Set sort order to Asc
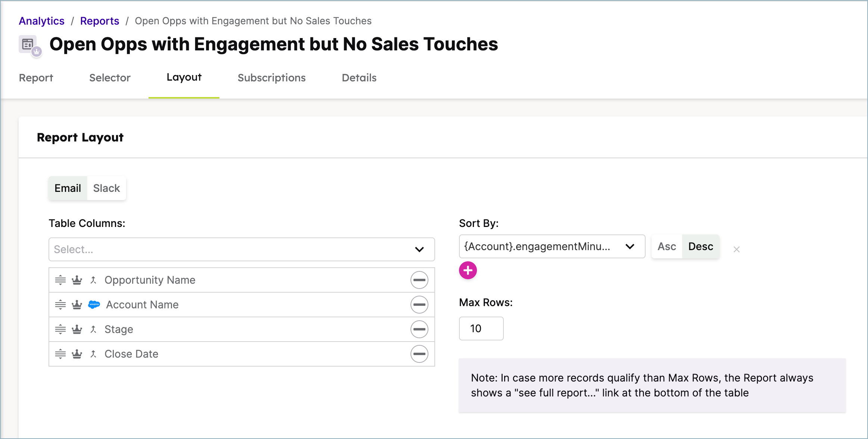868x439 pixels. (x=666, y=246)
